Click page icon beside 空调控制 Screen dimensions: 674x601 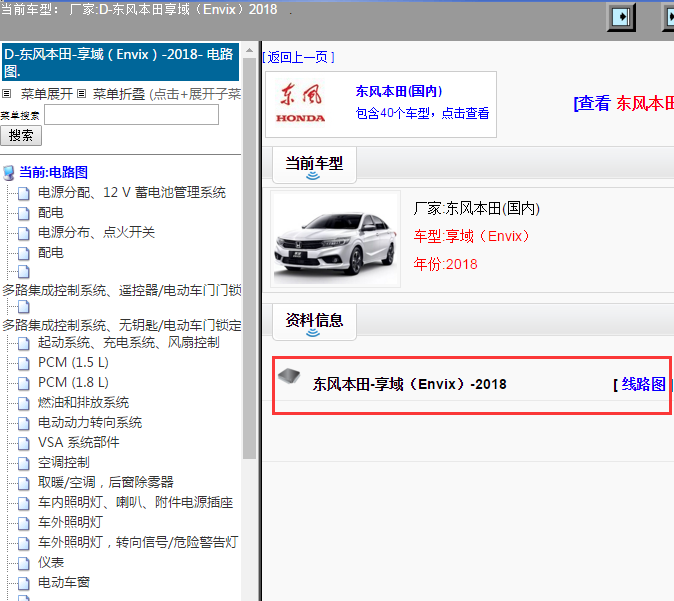point(24,463)
